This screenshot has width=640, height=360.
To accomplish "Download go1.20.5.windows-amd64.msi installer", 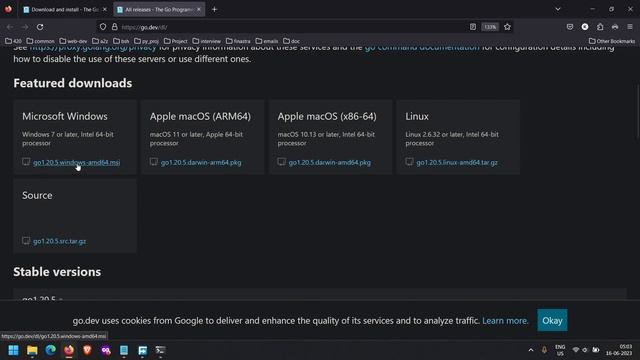I will click(77, 162).
